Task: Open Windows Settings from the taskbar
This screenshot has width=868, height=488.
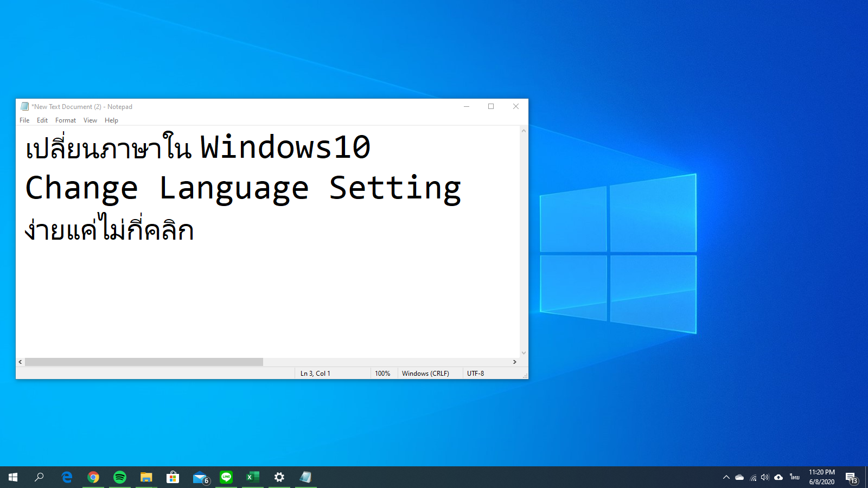Action: (x=278, y=477)
